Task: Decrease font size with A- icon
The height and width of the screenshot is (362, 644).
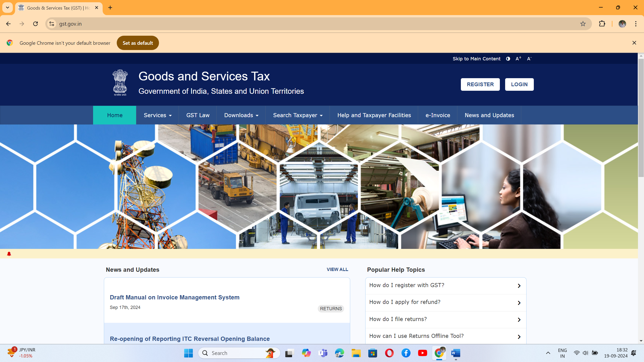Action: 529,59
